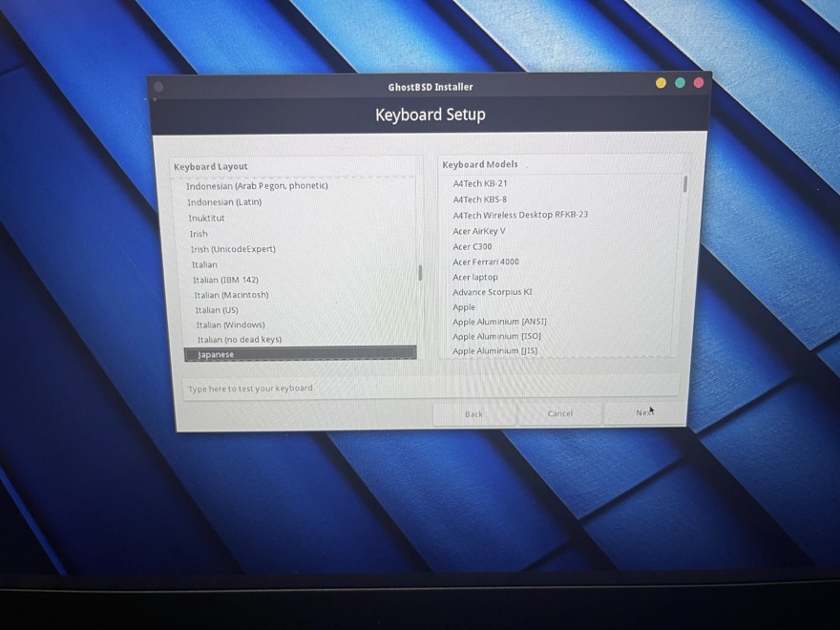This screenshot has height=630, width=840.
Task: Go Back to the previous step
Action: click(473, 413)
